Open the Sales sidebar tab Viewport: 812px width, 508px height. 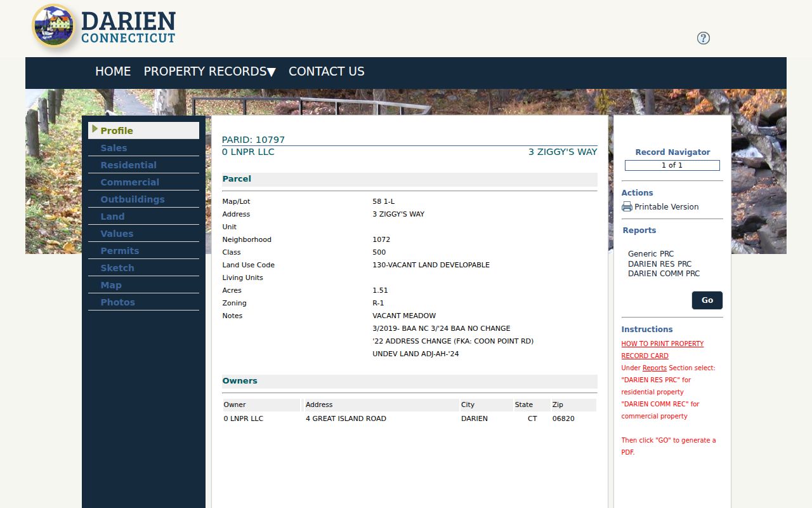143,148
